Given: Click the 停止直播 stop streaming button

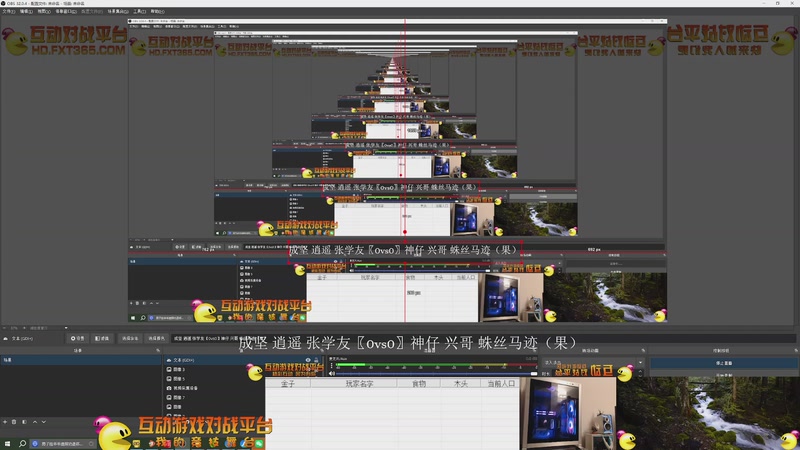Looking at the screenshot, I should tap(723, 363).
